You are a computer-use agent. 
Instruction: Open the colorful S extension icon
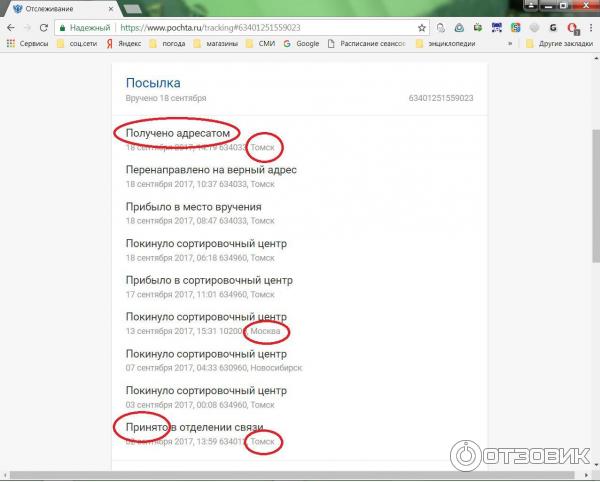pyautogui.click(x=515, y=28)
